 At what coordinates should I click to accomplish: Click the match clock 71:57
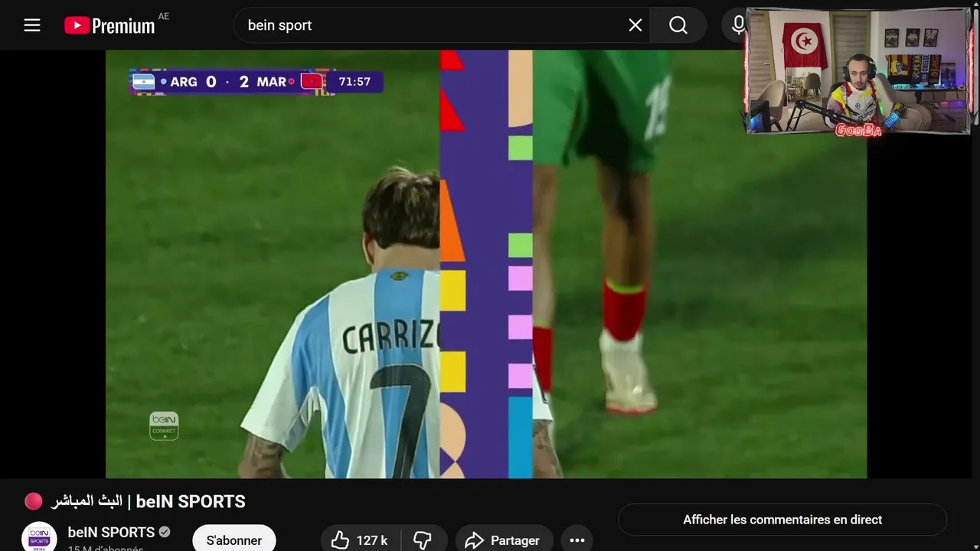point(354,82)
